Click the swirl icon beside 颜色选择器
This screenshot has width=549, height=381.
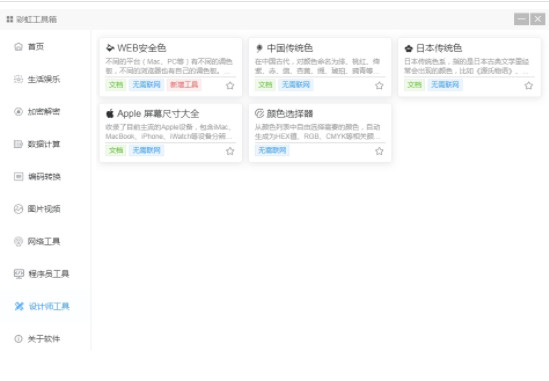[259, 113]
